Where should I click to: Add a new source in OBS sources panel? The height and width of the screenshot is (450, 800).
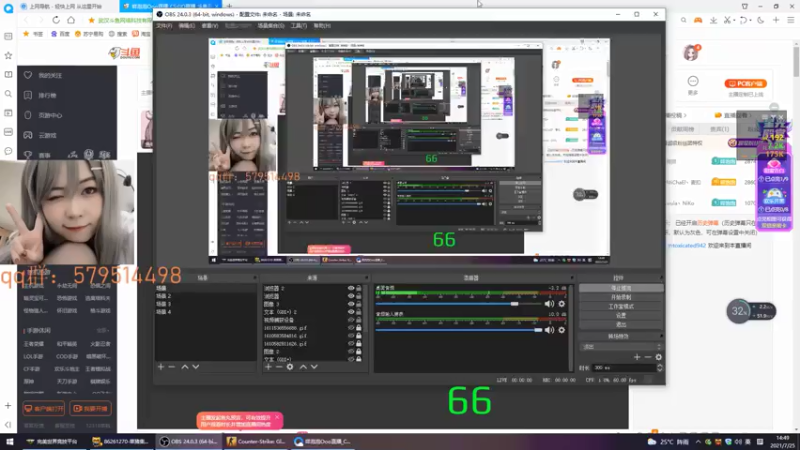[268, 367]
